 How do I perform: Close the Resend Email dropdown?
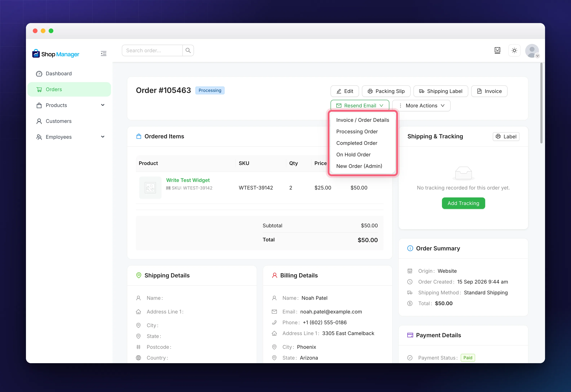coord(360,105)
